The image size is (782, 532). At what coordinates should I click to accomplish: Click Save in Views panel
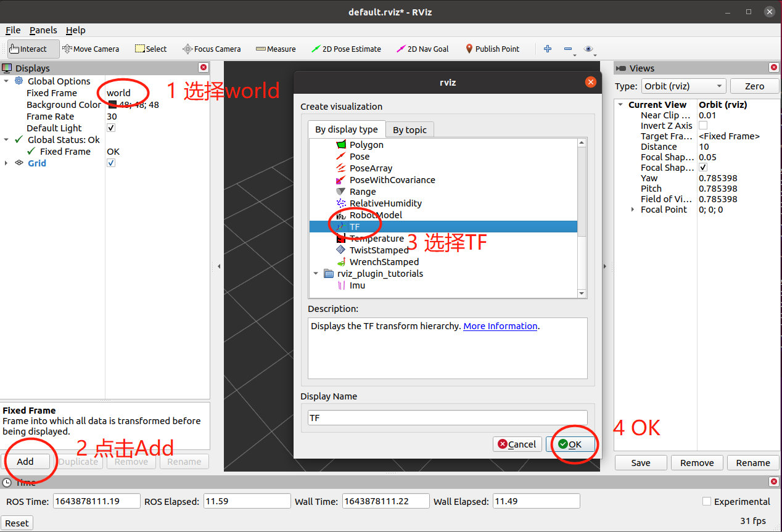coord(641,463)
